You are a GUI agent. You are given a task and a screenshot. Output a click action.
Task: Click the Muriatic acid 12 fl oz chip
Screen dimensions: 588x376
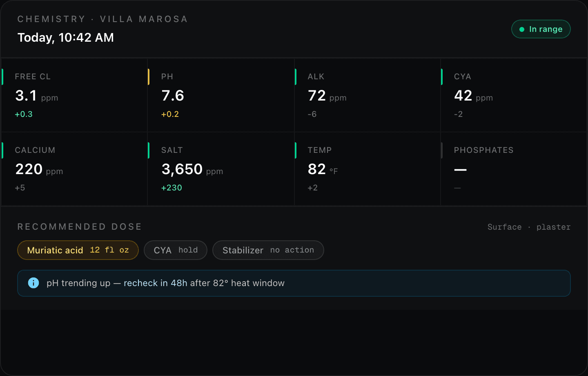pos(78,250)
